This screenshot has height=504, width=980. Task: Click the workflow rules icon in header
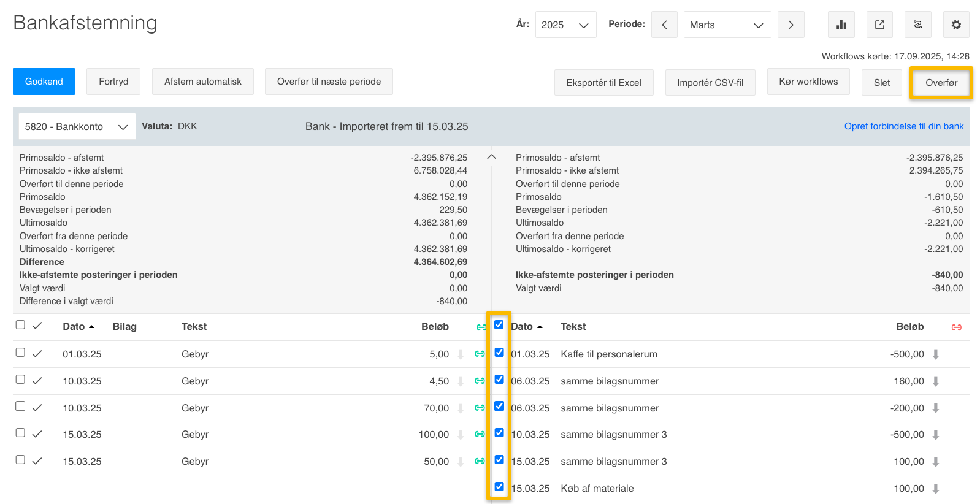917,25
